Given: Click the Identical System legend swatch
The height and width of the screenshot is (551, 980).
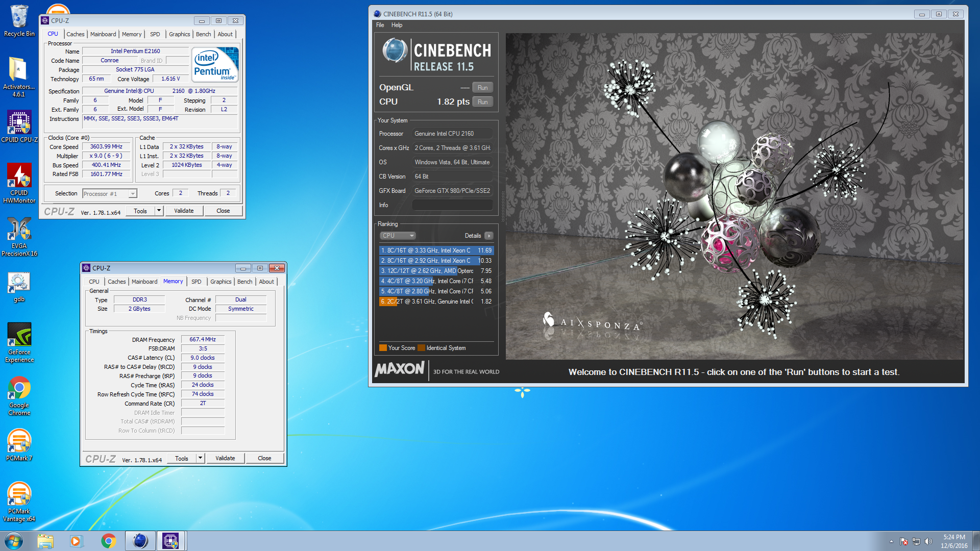Looking at the screenshot, I should pyautogui.click(x=421, y=348).
